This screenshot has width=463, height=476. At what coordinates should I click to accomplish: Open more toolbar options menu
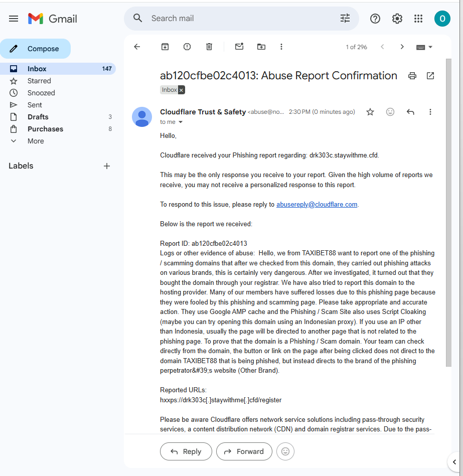pos(281,47)
